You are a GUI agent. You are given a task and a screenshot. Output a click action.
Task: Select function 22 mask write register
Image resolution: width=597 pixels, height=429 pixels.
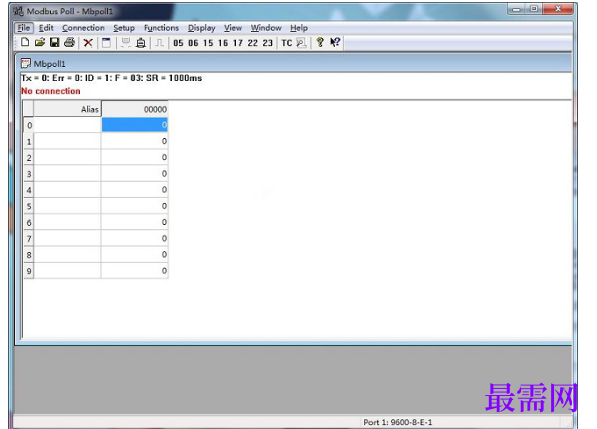[252, 43]
